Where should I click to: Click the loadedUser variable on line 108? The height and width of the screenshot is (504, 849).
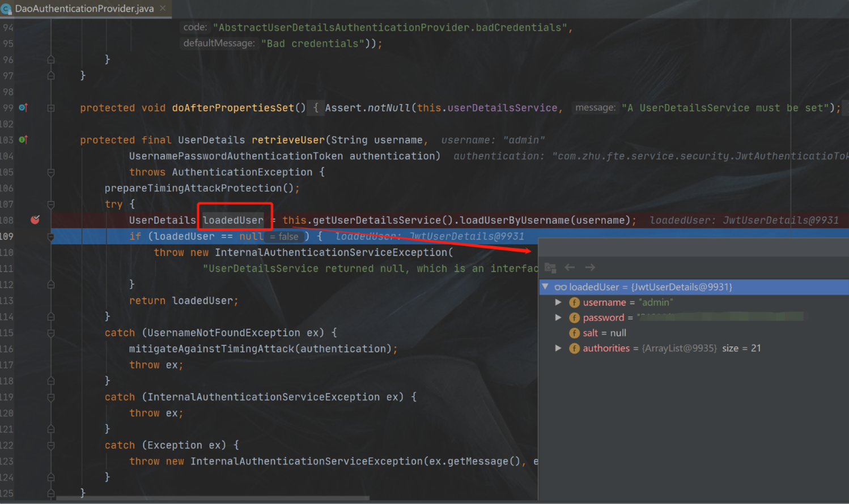coord(233,220)
